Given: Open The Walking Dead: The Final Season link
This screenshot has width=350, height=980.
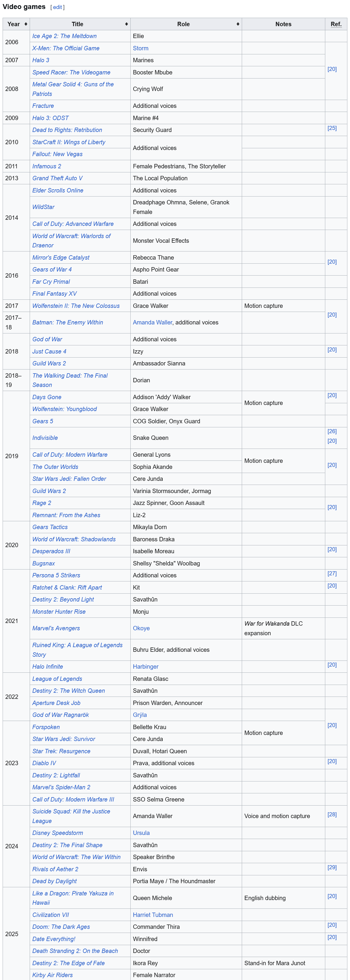Looking at the screenshot, I should [70, 380].
